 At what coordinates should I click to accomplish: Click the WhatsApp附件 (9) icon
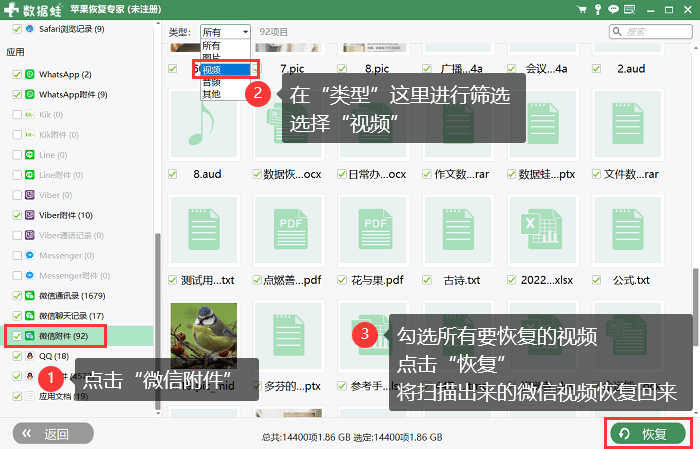pos(30,94)
